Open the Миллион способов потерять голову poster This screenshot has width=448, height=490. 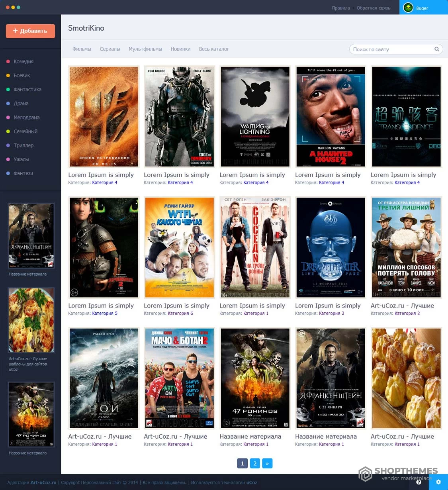(x=407, y=247)
